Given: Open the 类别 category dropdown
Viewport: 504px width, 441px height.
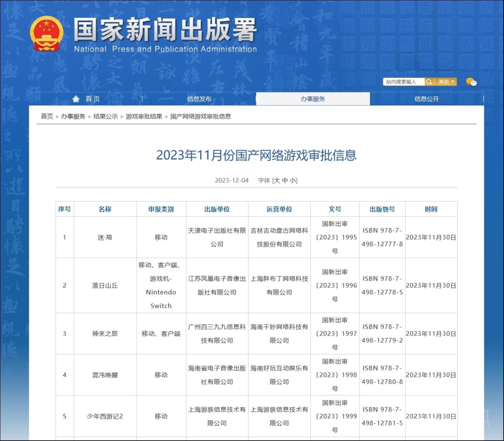Looking at the screenshot, I should coord(446,82).
